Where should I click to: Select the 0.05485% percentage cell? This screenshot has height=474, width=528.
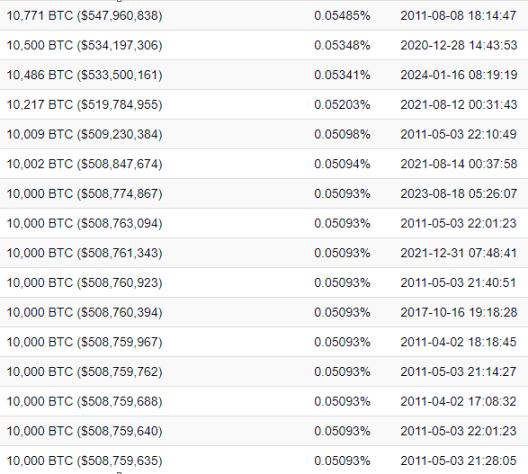click(342, 15)
